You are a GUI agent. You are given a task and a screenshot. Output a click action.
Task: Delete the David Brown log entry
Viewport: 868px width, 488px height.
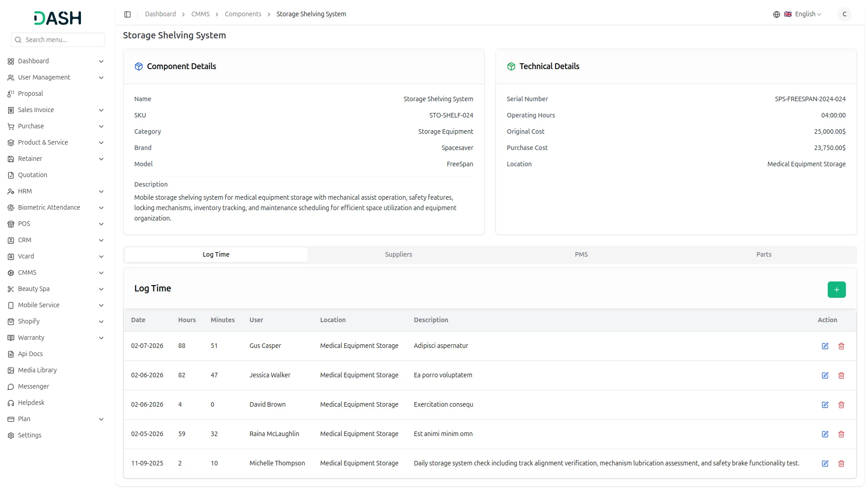click(x=841, y=405)
